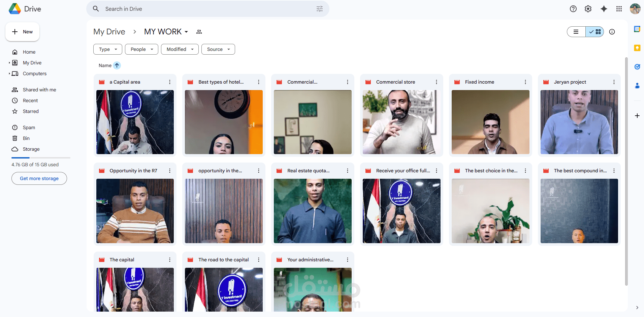Click the Get more storage button
Screen dimensions: 644x317
pos(39,178)
